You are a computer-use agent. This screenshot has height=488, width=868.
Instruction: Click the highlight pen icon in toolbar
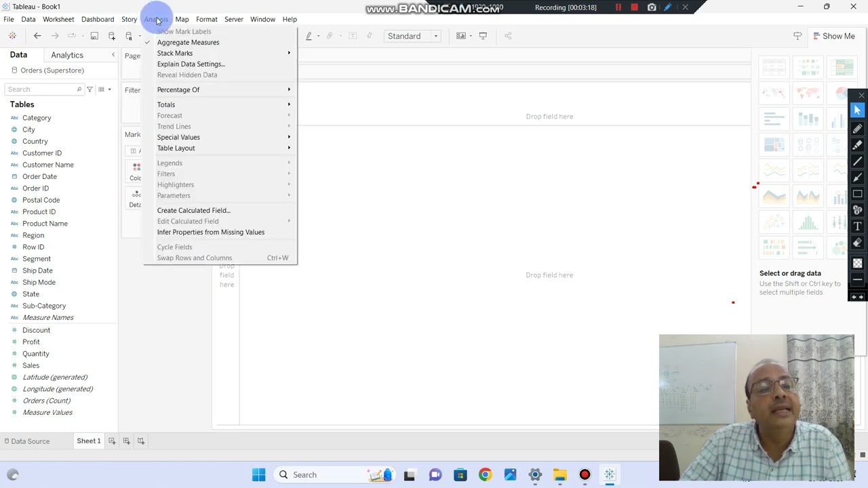click(309, 36)
